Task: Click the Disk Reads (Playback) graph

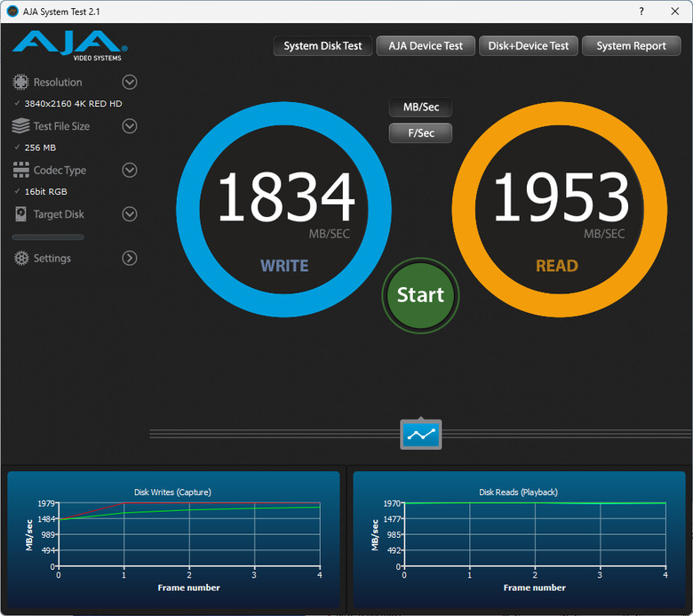Action: (520, 539)
